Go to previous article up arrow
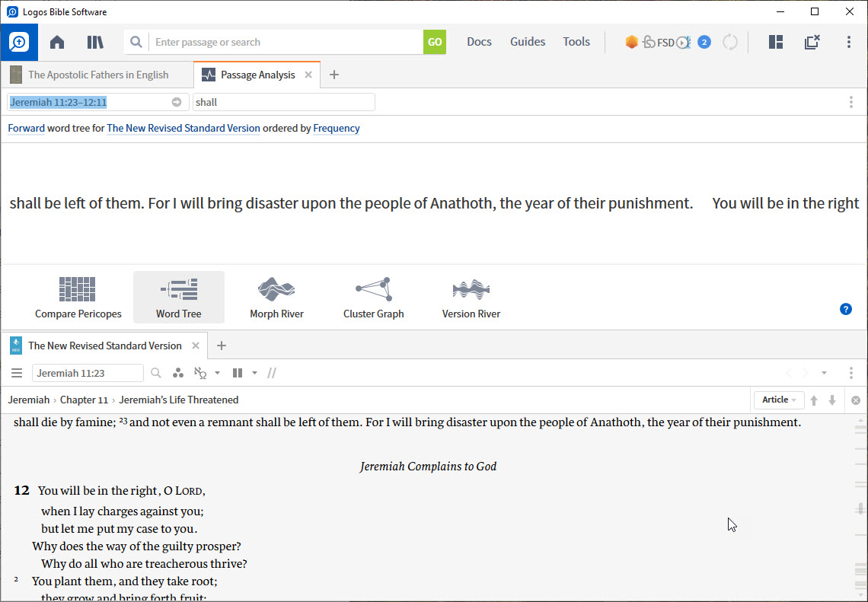868x602 pixels. click(814, 400)
